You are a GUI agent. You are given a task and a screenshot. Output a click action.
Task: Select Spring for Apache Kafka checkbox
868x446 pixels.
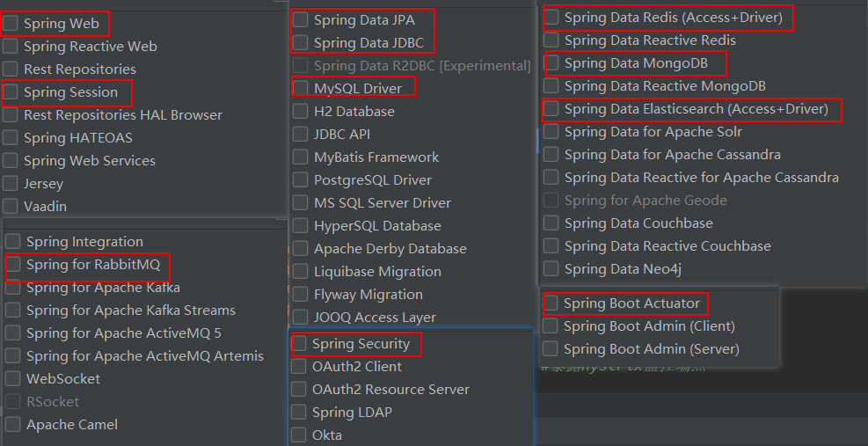[12, 288]
